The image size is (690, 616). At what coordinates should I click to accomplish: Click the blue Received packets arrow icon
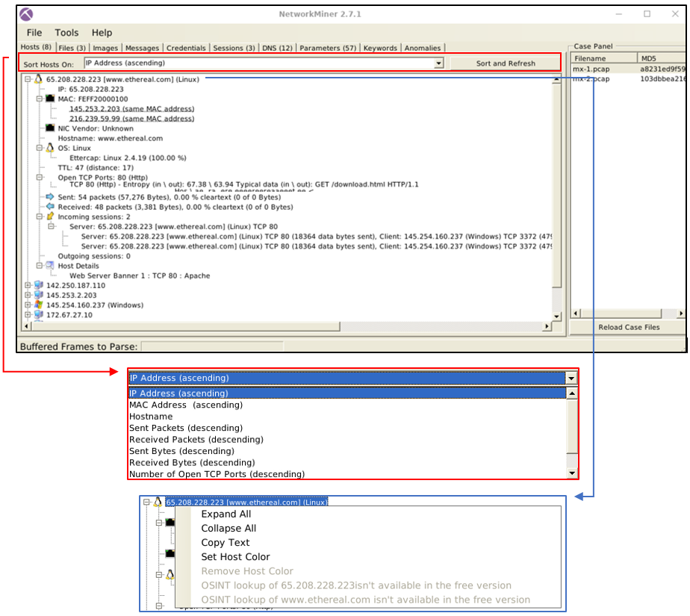coord(50,207)
